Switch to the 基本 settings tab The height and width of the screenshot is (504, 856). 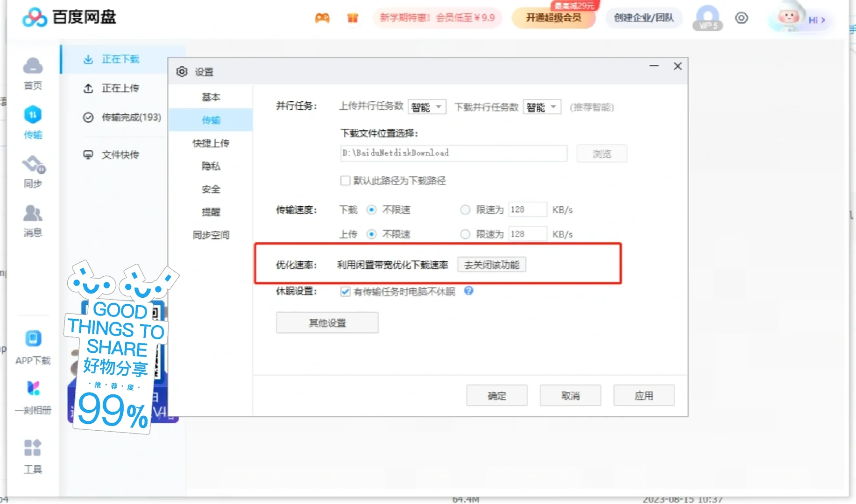point(211,97)
